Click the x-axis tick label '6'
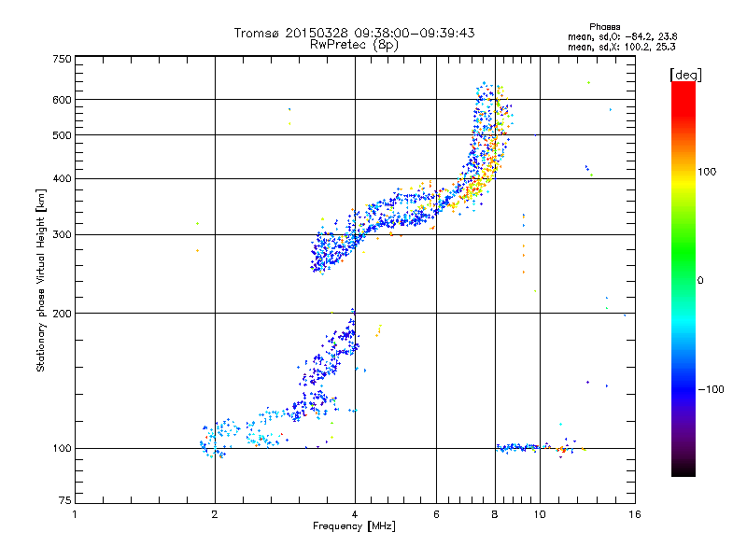747x560 pixels. [x=436, y=514]
